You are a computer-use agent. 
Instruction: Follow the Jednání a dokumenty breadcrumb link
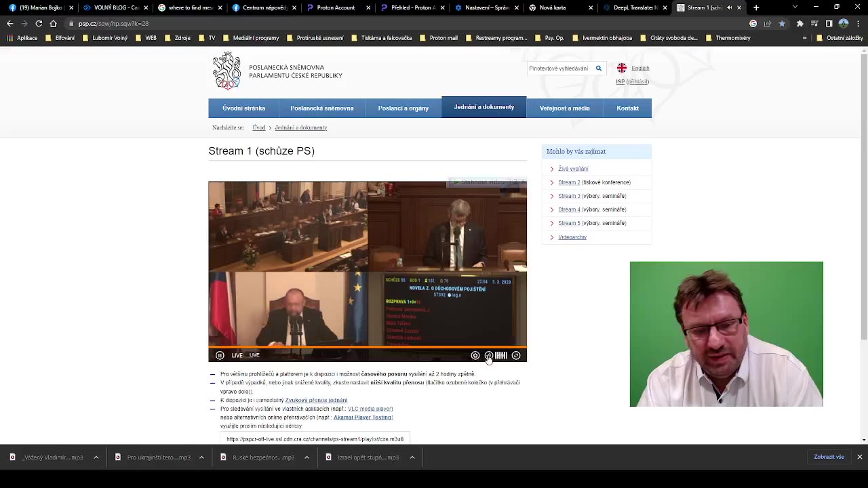[x=301, y=127]
